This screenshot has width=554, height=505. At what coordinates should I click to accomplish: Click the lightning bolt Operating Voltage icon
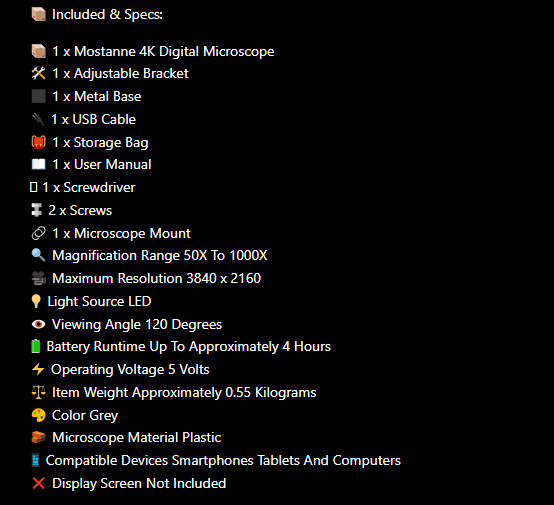(38, 369)
